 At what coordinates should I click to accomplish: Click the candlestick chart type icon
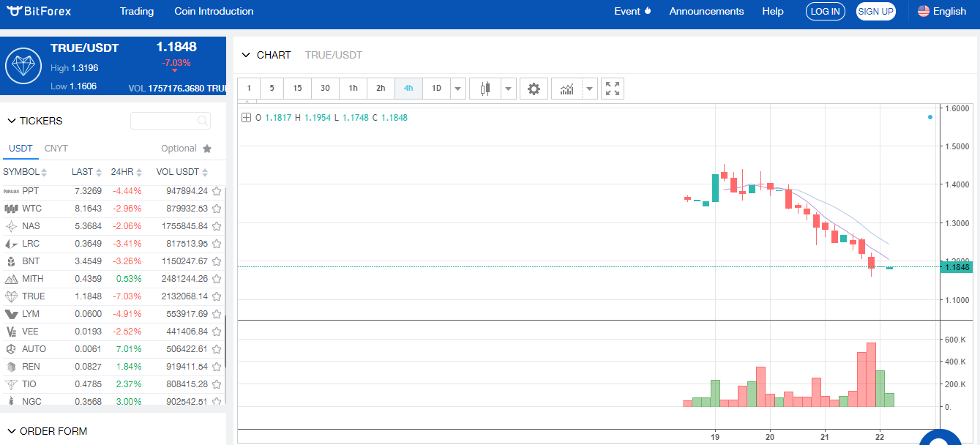[485, 89]
